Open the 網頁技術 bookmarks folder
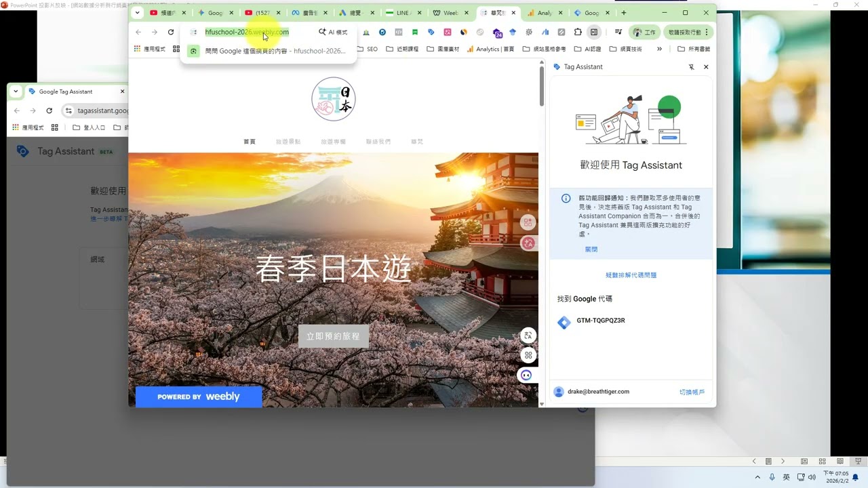 [x=626, y=49]
